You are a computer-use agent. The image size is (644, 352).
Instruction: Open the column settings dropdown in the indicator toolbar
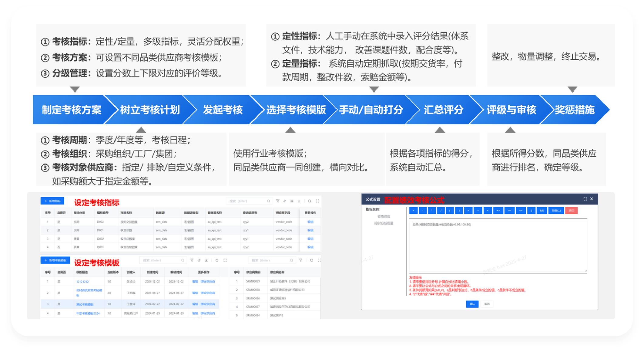(292, 201)
